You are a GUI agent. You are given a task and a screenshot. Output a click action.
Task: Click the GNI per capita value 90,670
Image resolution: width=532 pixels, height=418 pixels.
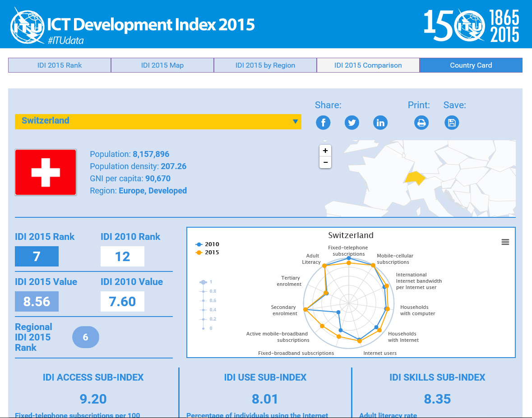click(x=158, y=179)
